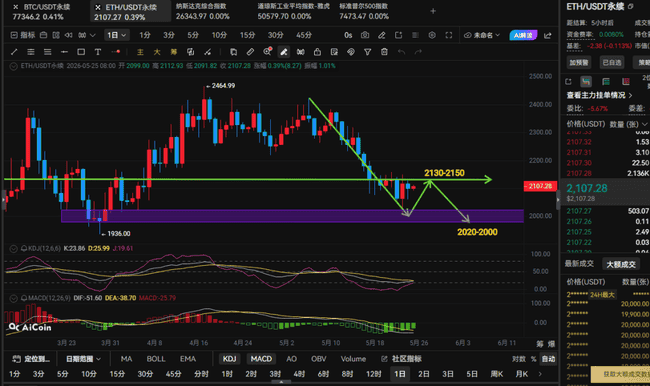Collapse the KDJ indicator pane

click(x=13, y=248)
